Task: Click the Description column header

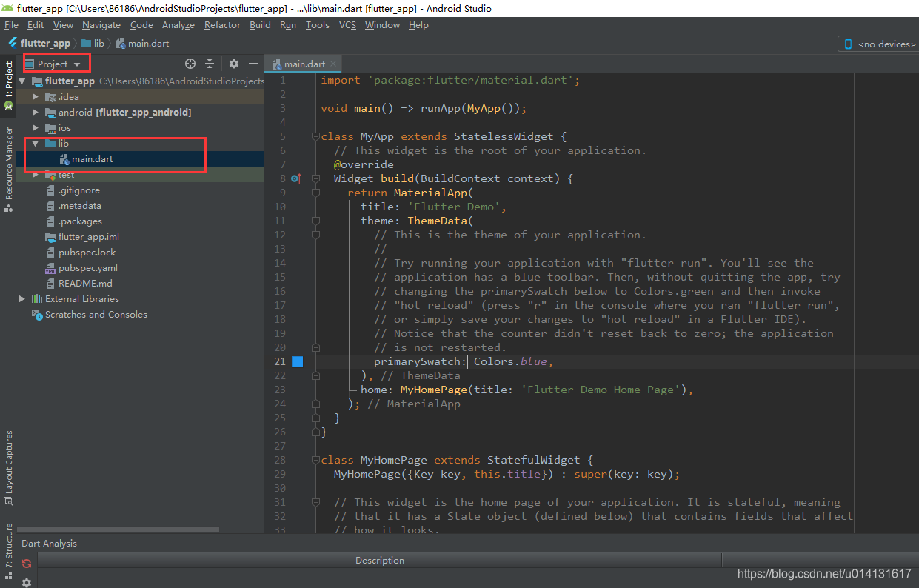Action: click(x=379, y=561)
